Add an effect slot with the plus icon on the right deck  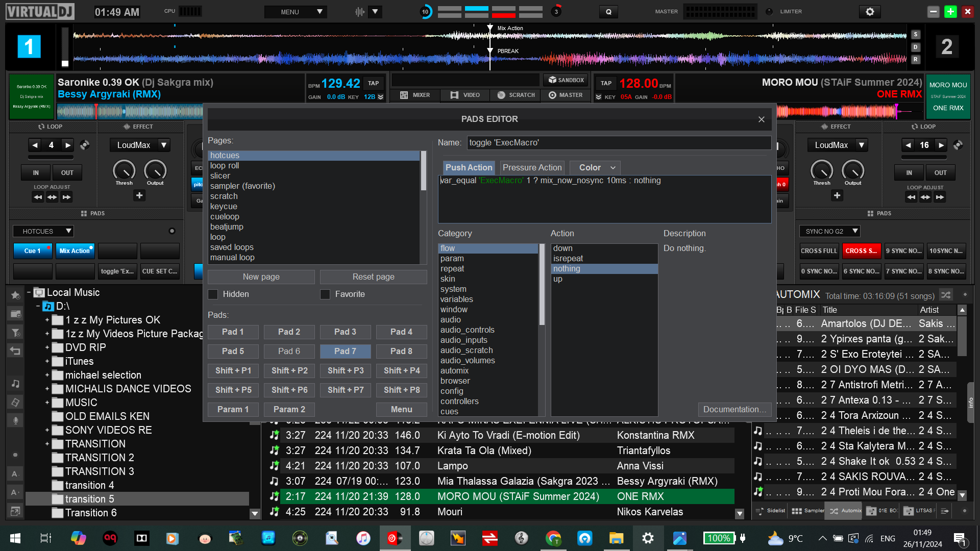click(x=837, y=195)
